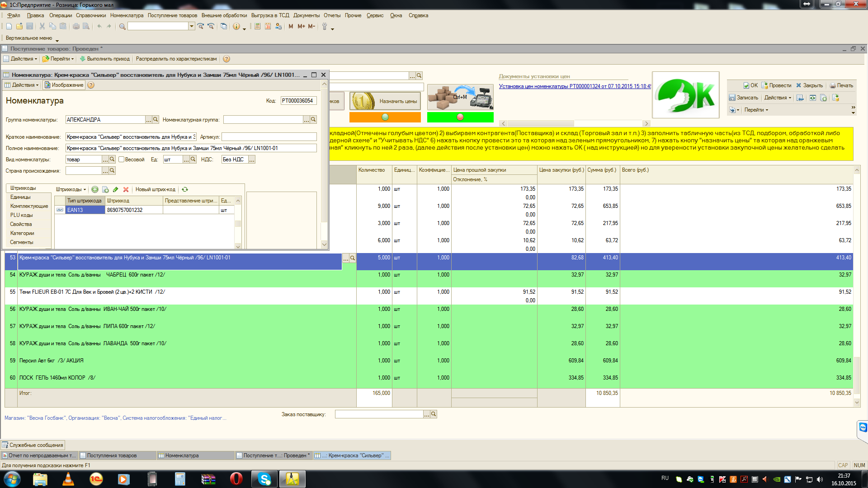
Task: Click the boxes-to-cash-register Ctrl+M image
Action: click(x=460, y=98)
